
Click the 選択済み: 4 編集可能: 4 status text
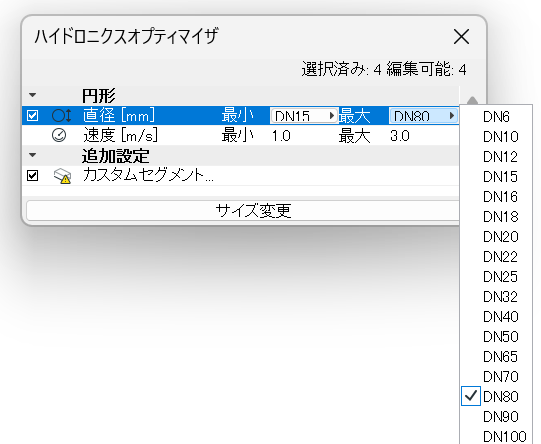384,70
